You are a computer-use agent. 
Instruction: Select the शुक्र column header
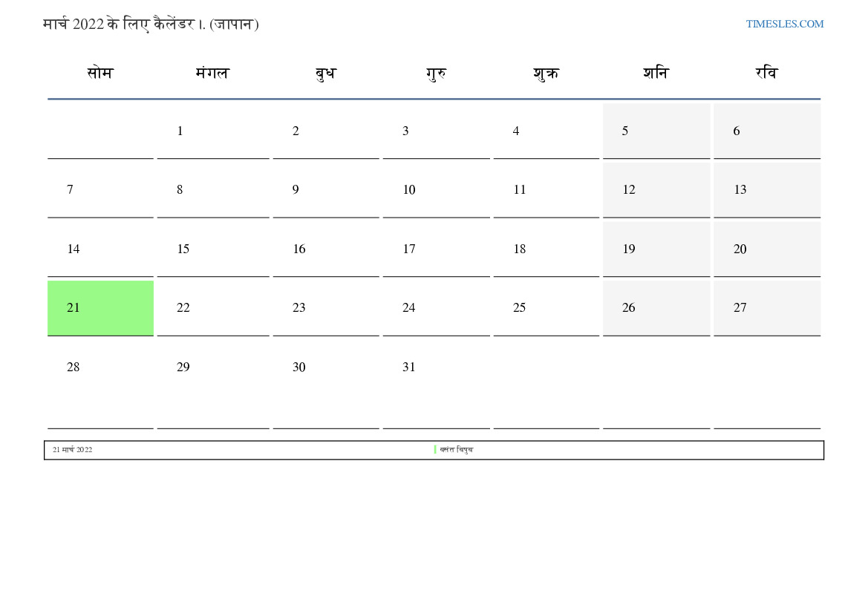tap(546, 74)
